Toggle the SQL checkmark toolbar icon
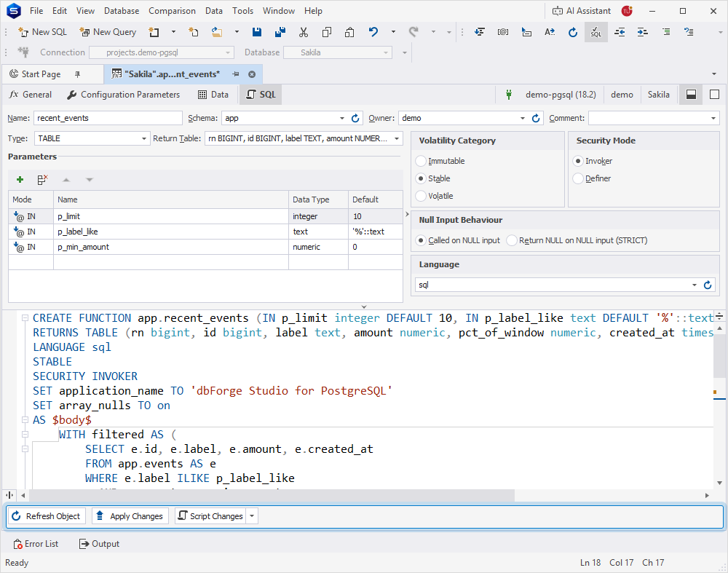This screenshot has height=573, width=728. [x=596, y=32]
